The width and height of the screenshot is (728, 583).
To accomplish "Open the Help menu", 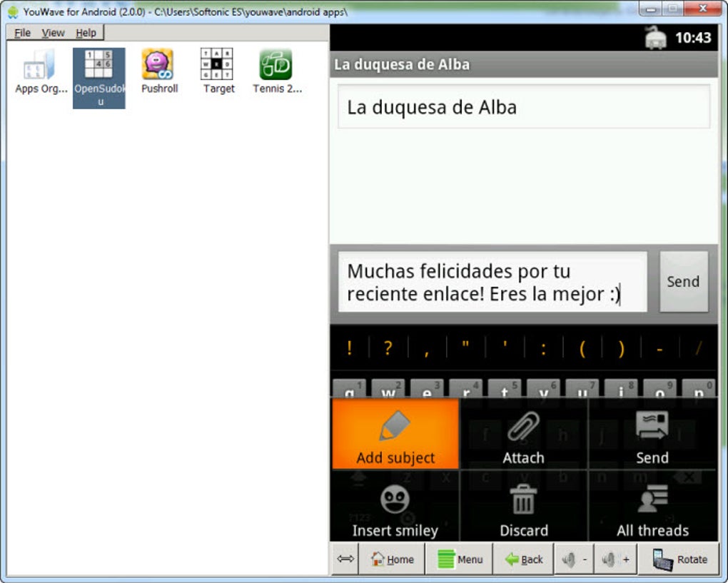I will tap(86, 33).
